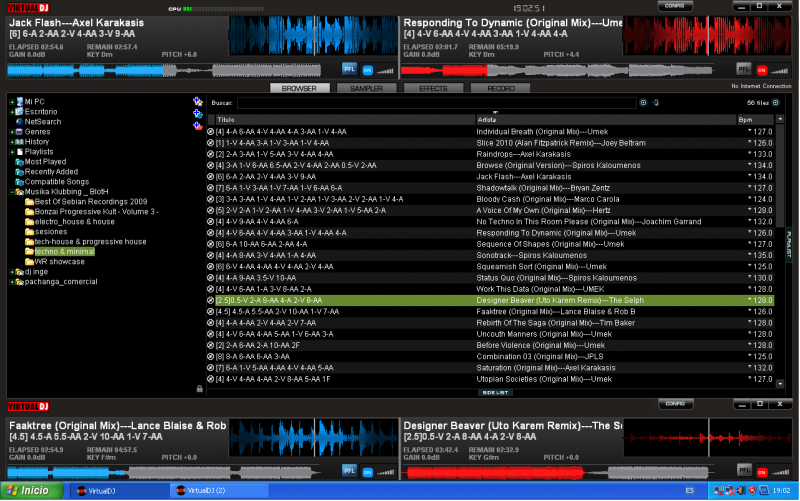Click the track list scrollbar up arrow

pyautogui.click(x=780, y=119)
